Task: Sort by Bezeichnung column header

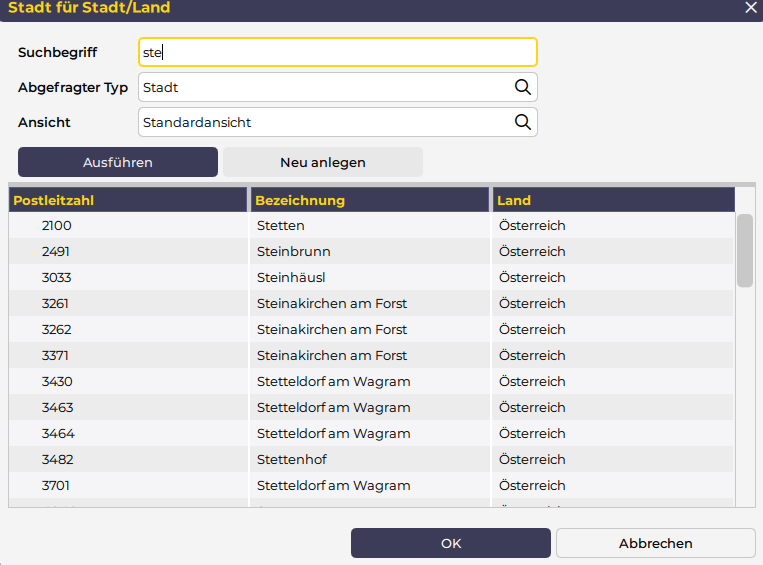Action: (369, 200)
